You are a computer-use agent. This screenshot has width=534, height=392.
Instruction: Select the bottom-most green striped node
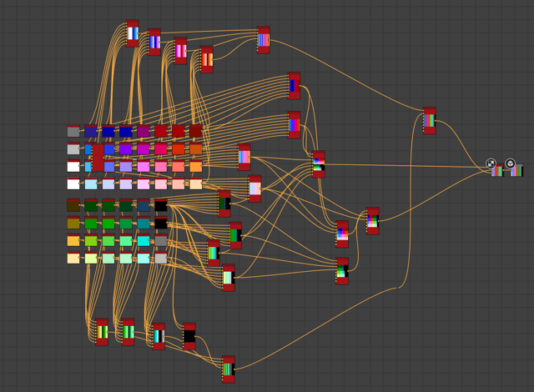click(x=229, y=369)
